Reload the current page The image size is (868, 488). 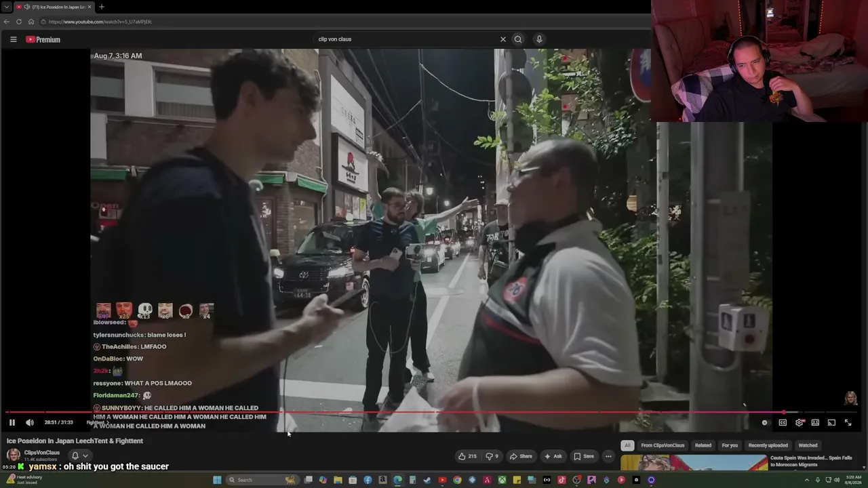(x=19, y=22)
